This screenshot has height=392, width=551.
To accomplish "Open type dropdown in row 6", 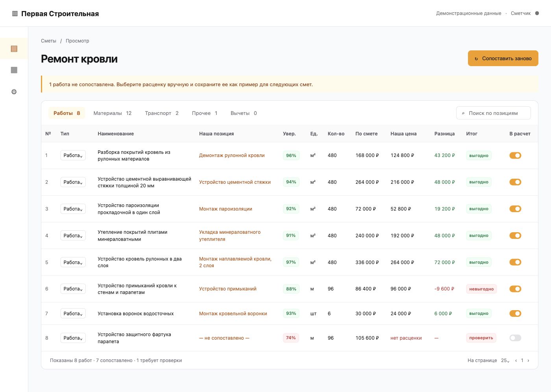I will tap(73, 289).
